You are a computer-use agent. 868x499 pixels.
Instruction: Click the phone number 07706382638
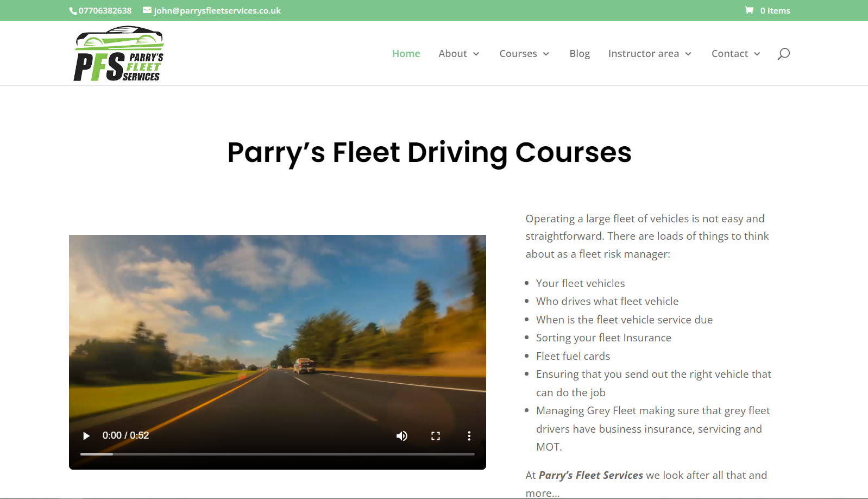(x=105, y=11)
